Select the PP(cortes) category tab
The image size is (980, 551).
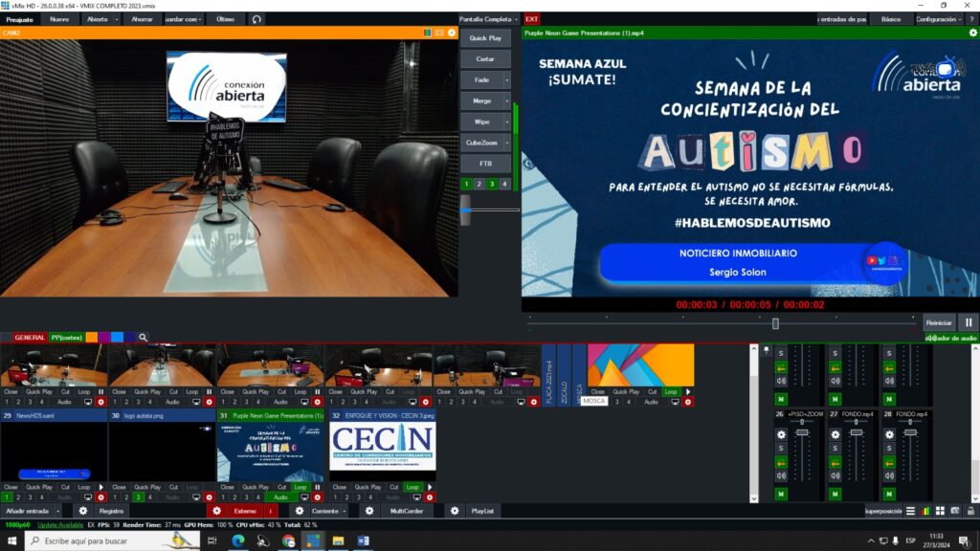67,338
